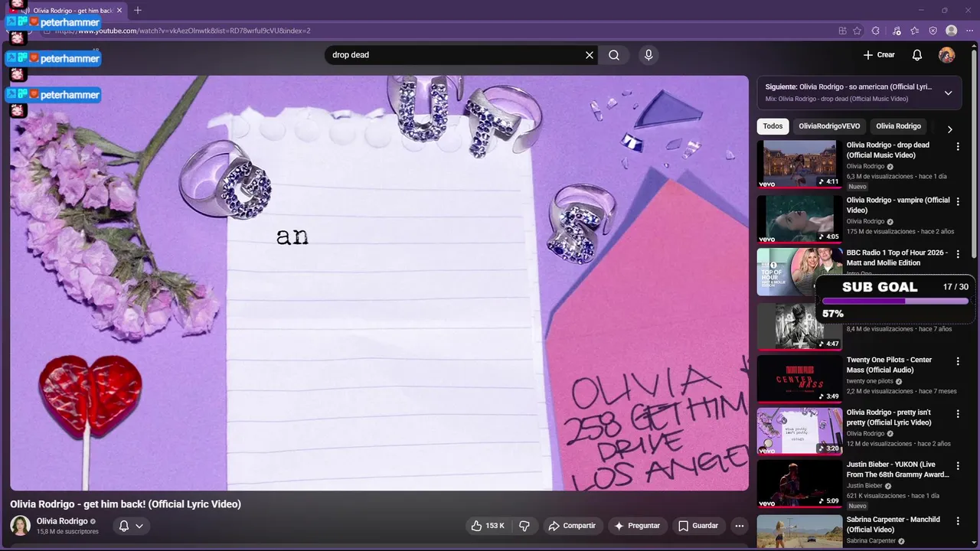Expand subscription notification options chevron
Viewport: 980px width, 551px height.
(139, 526)
